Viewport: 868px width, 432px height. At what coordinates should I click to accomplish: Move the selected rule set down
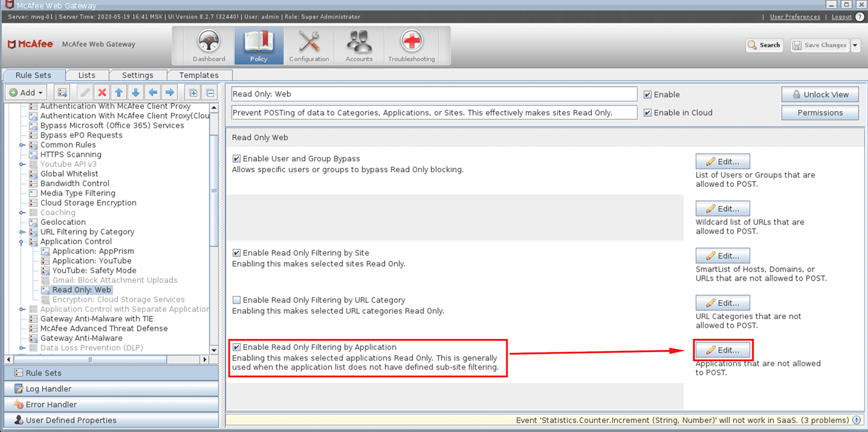click(136, 93)
